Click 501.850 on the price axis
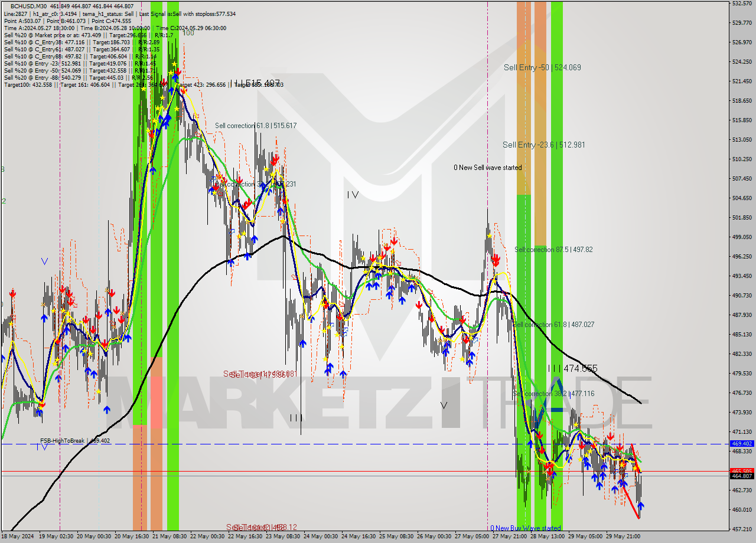 tap(742, 218)
